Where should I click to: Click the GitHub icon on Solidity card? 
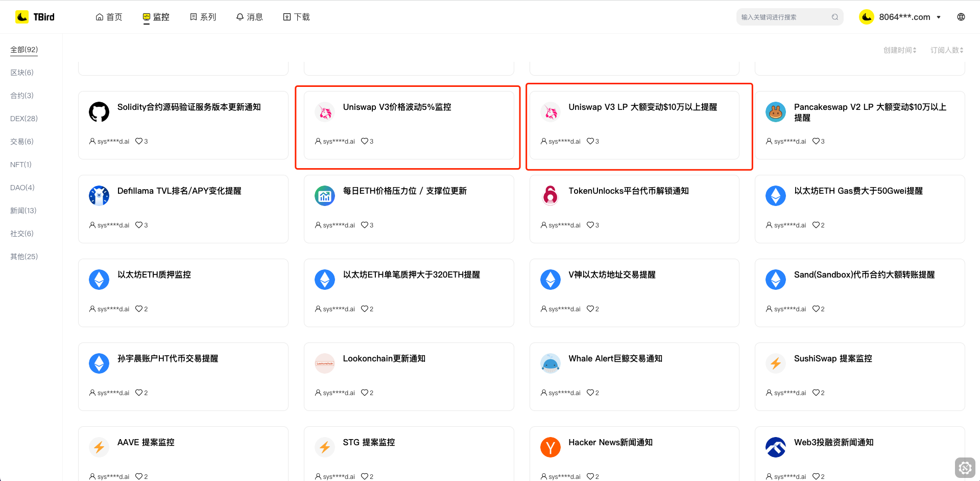tap(99, 112)
